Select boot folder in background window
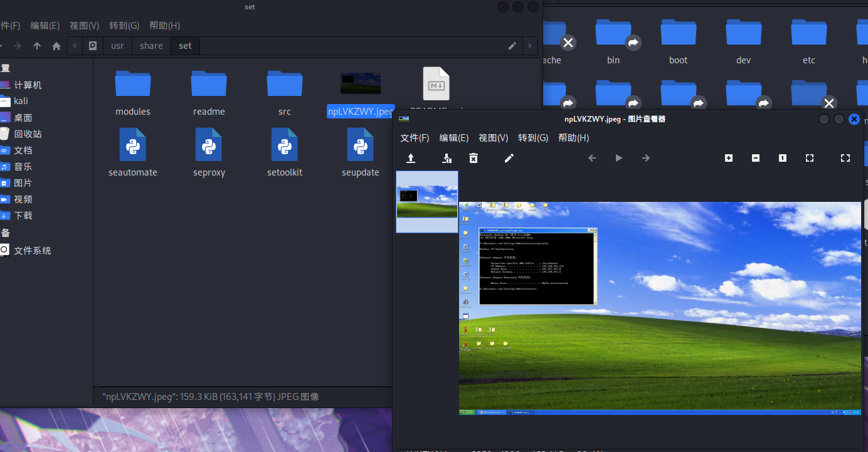This screenshot has height=452, width=868. click(679, 41)
